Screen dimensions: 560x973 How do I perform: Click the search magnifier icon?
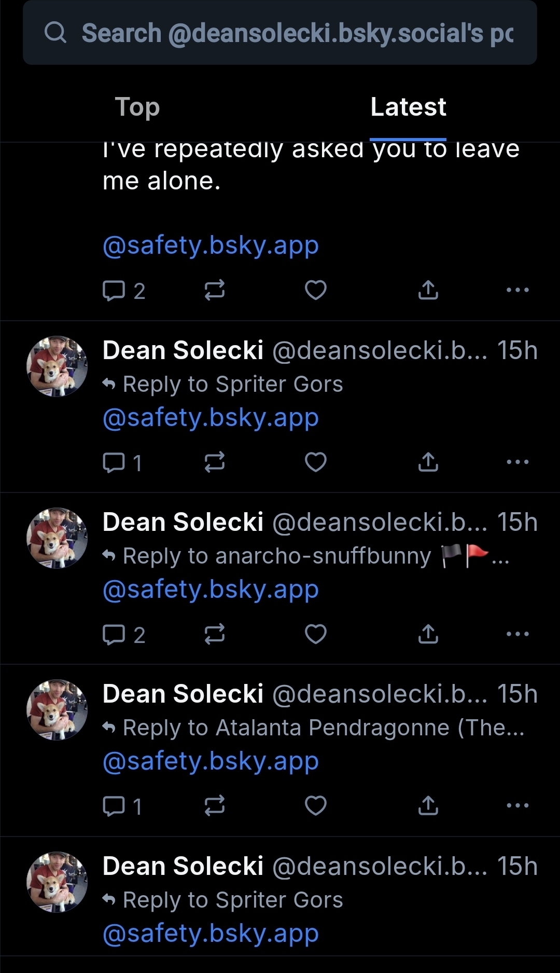click(x=55, y=33)
